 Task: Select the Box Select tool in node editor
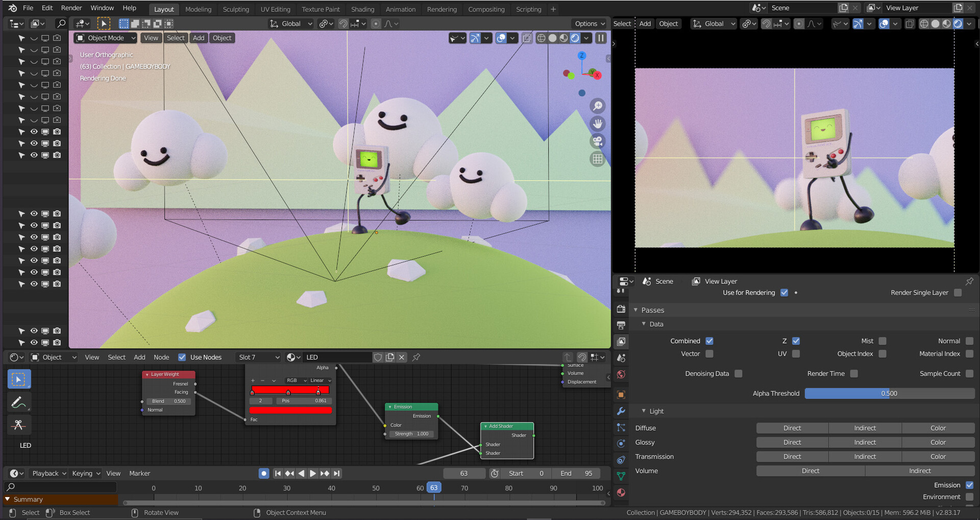(19, 379)
